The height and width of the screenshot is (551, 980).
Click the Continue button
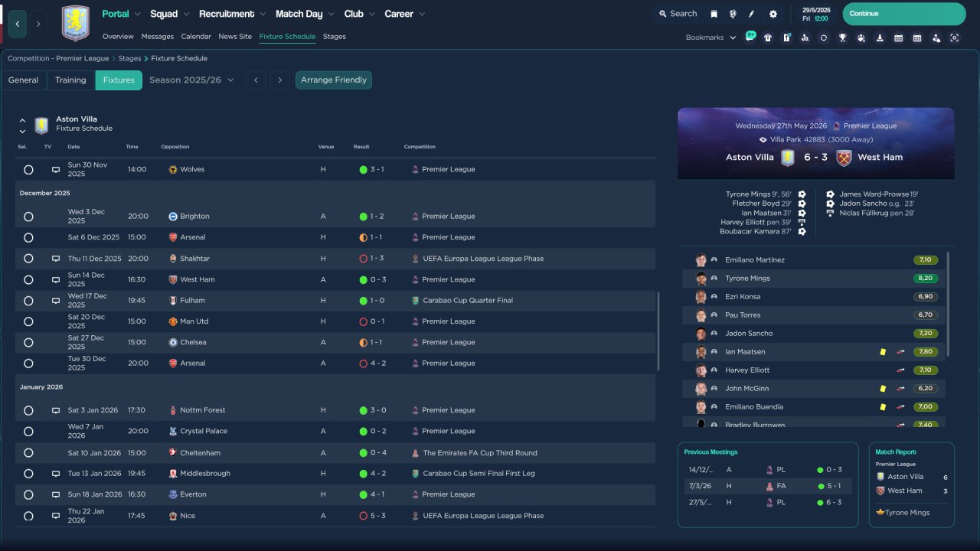point(904,14)
